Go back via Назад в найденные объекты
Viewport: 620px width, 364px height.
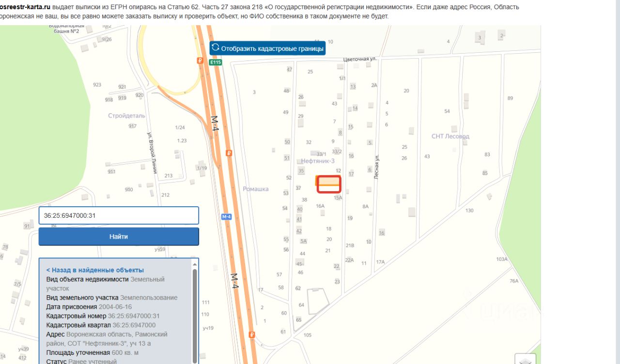[x=95, y=270]
